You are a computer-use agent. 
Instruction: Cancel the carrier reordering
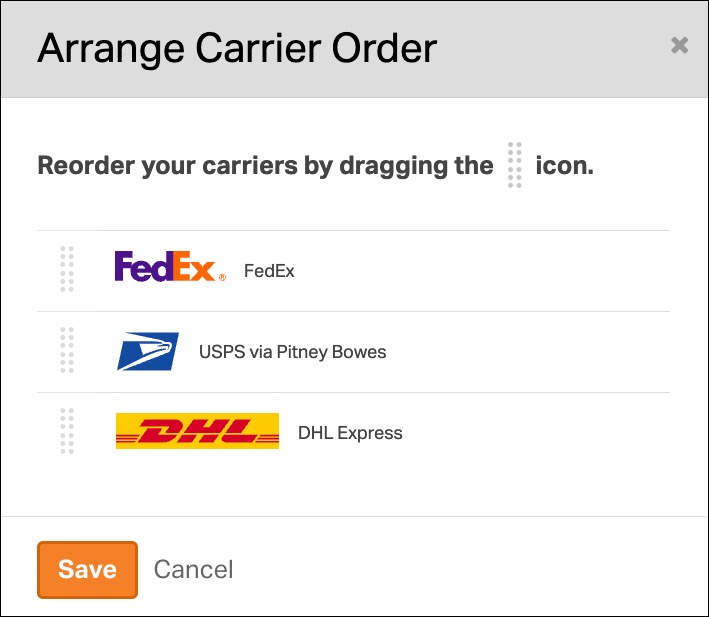193,570
